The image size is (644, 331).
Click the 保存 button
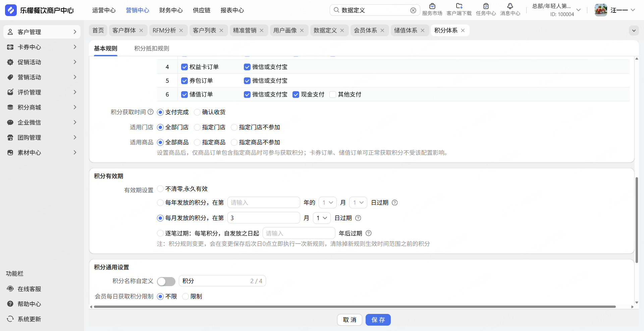click(378, 320)
